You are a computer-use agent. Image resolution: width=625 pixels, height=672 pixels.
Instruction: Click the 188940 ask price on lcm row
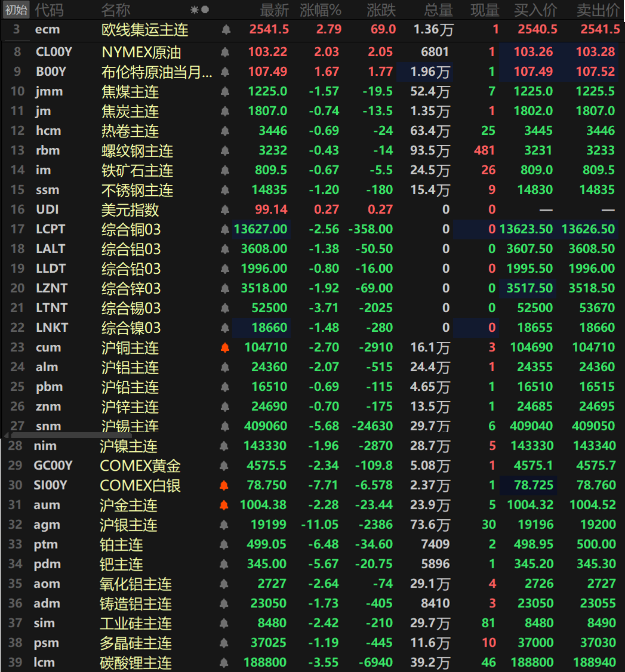(595, 662)
